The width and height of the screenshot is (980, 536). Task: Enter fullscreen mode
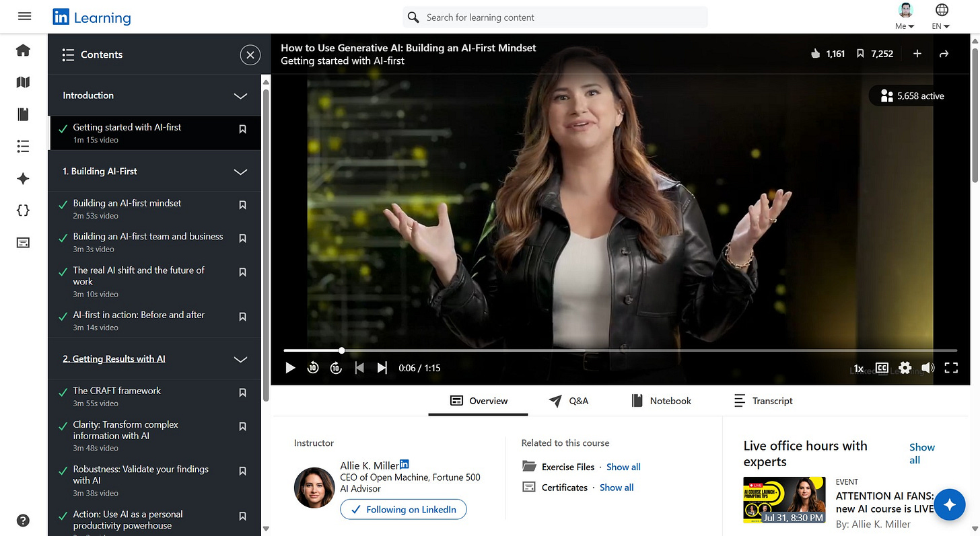click(951, 368)
